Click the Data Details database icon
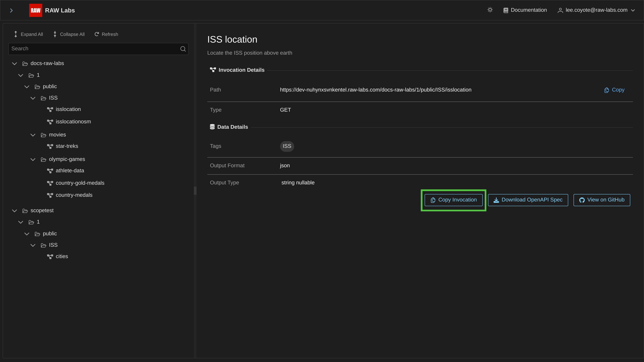The image size is (644, 362). point(212,127)
